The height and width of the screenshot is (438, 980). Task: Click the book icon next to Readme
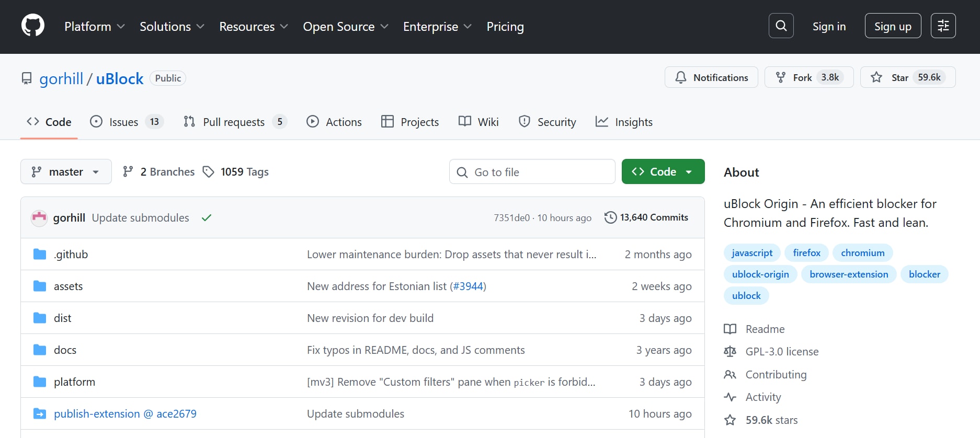[730, 329]
